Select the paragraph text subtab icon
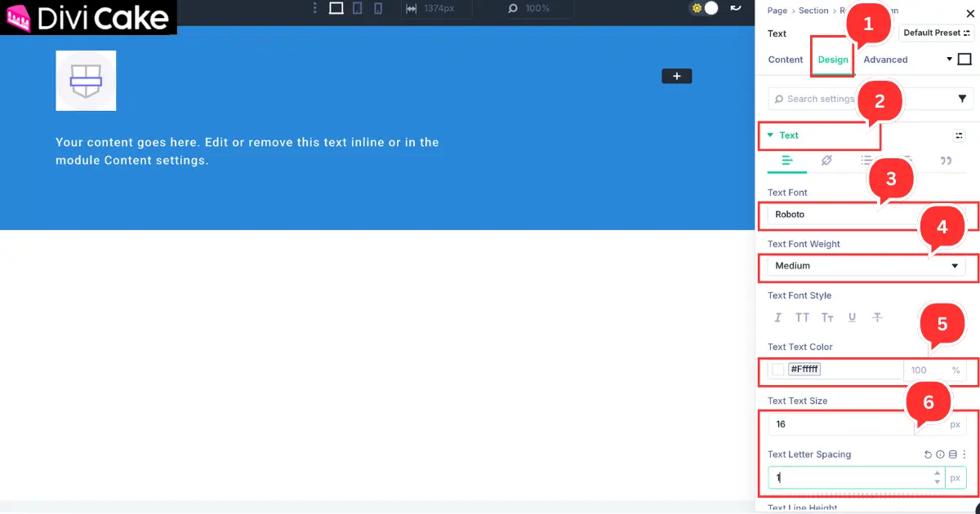Viewport: 980px width, 514px height. pos(787,161)
